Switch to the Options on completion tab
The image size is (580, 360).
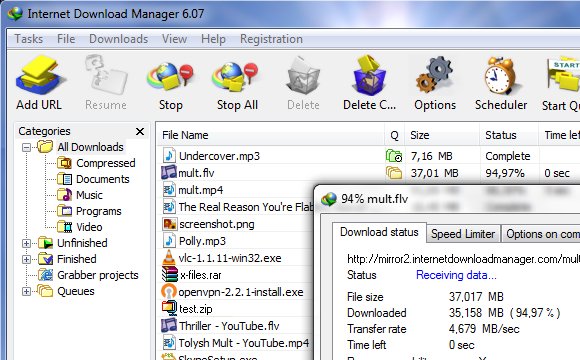tap(541, 234)
